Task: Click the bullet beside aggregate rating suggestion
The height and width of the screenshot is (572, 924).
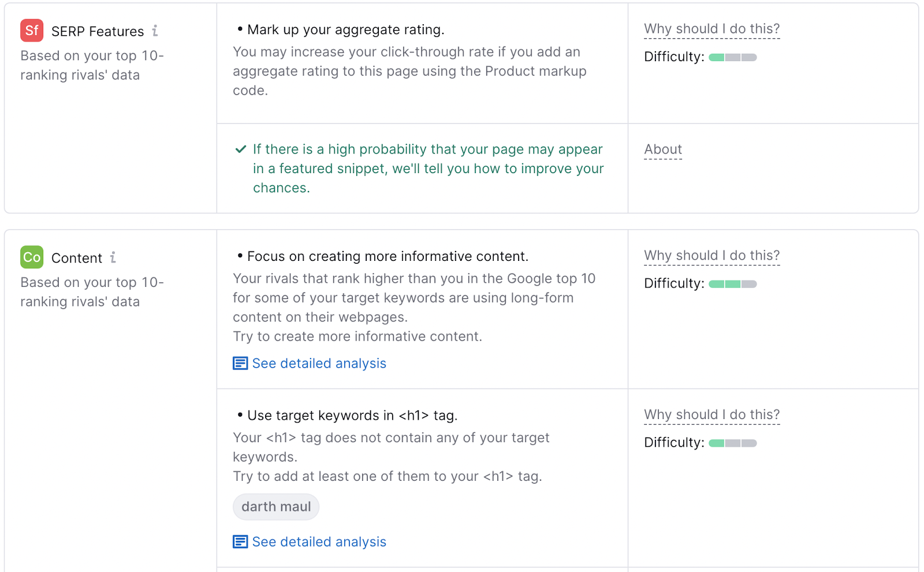Action: pos(240,29)
